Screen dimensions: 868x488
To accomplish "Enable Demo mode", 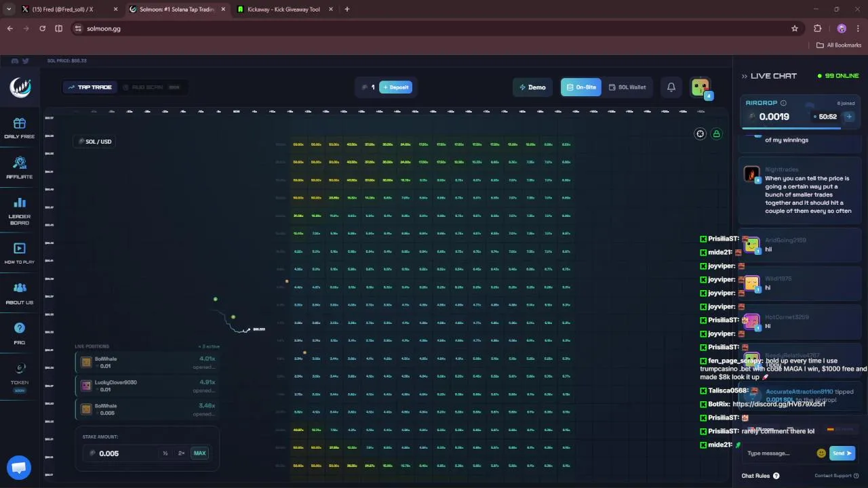I will 532,87.
